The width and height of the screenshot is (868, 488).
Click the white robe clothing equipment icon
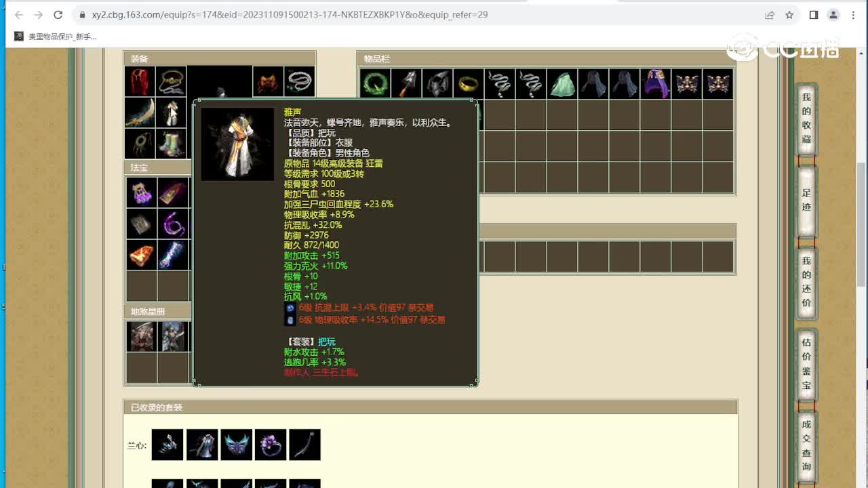pos(172,113)
